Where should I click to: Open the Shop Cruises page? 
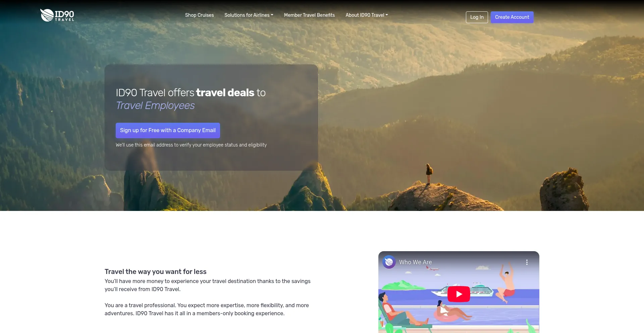199,15
